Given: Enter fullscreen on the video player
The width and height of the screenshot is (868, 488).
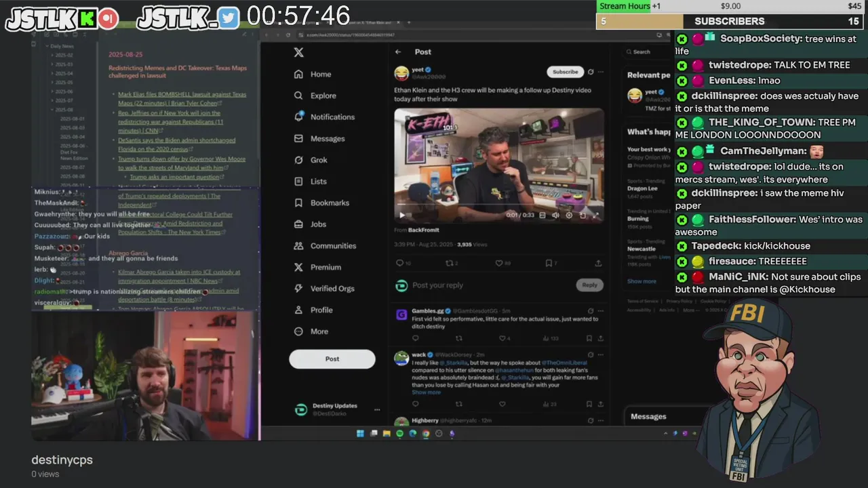Looking at the screenshot, I should 595,216.
